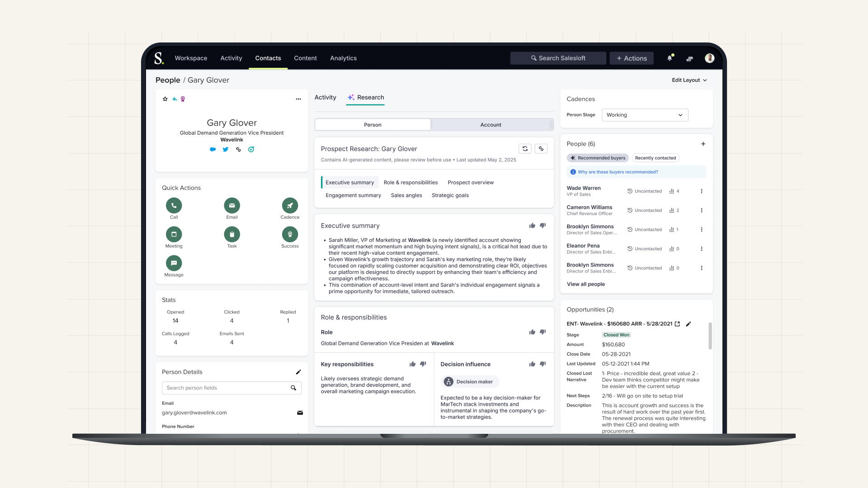Thumbs down the Key responsibilities section
Image resolution: width=868 pixels, height=488 pixels.
pyautogui.click(x=423, y=364)
